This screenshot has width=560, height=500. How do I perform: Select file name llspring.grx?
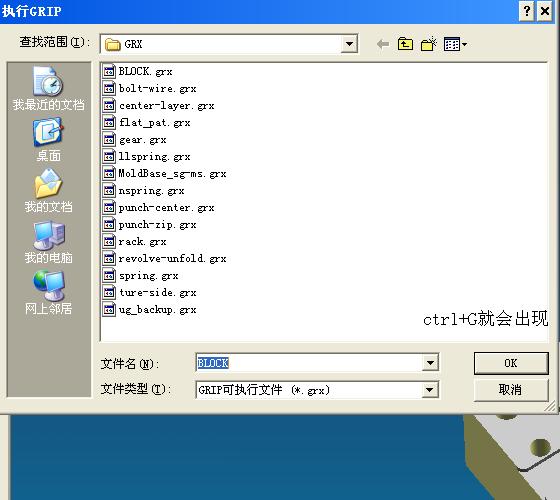pos(154,156)
